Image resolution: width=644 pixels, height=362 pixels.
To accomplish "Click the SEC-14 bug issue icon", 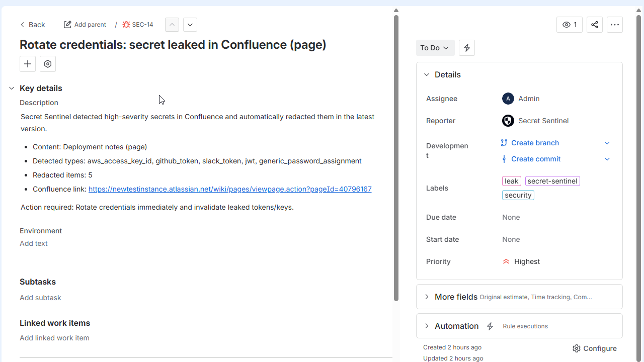I will pyautogui.click(x=126, y=25).
